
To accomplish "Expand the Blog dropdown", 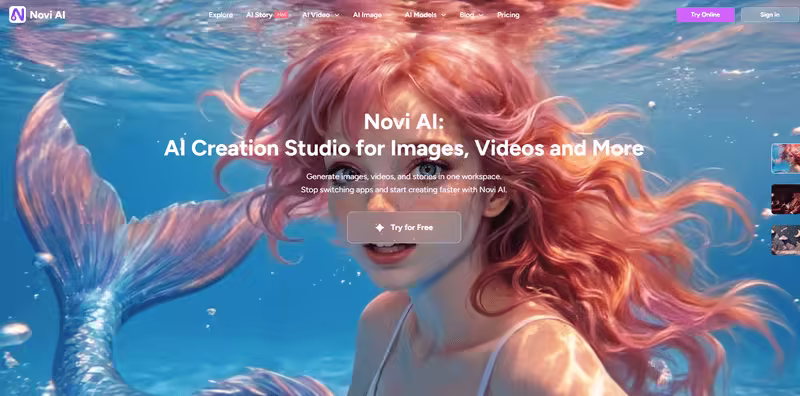I will click(471, 15).
